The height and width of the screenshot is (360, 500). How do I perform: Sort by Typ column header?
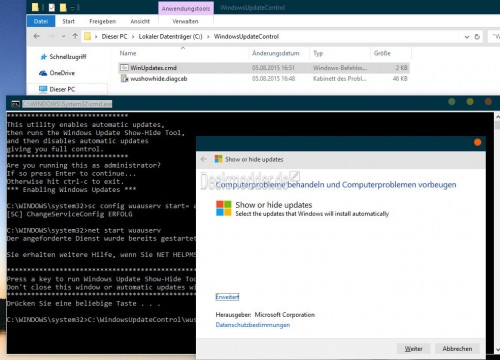point(318,53)
